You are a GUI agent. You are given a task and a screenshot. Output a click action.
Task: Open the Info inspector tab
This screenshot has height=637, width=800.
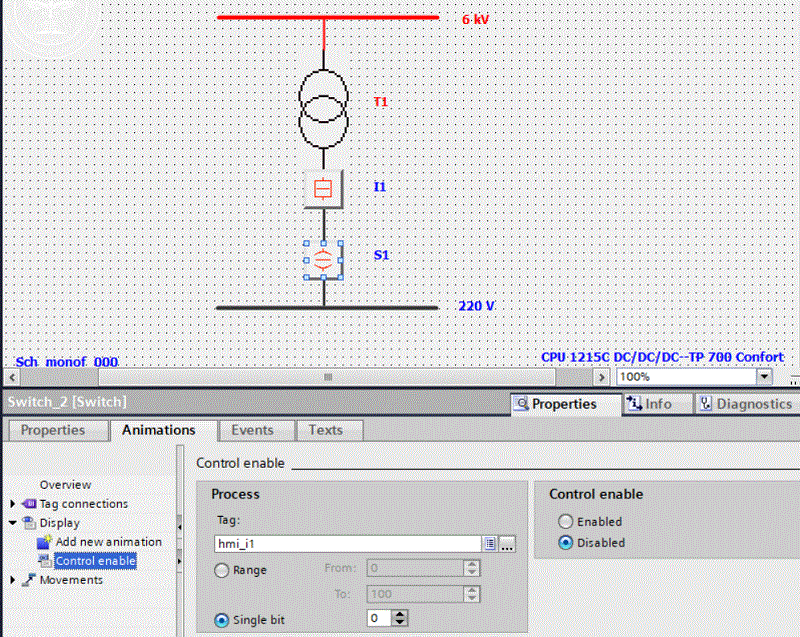(649, 404)
